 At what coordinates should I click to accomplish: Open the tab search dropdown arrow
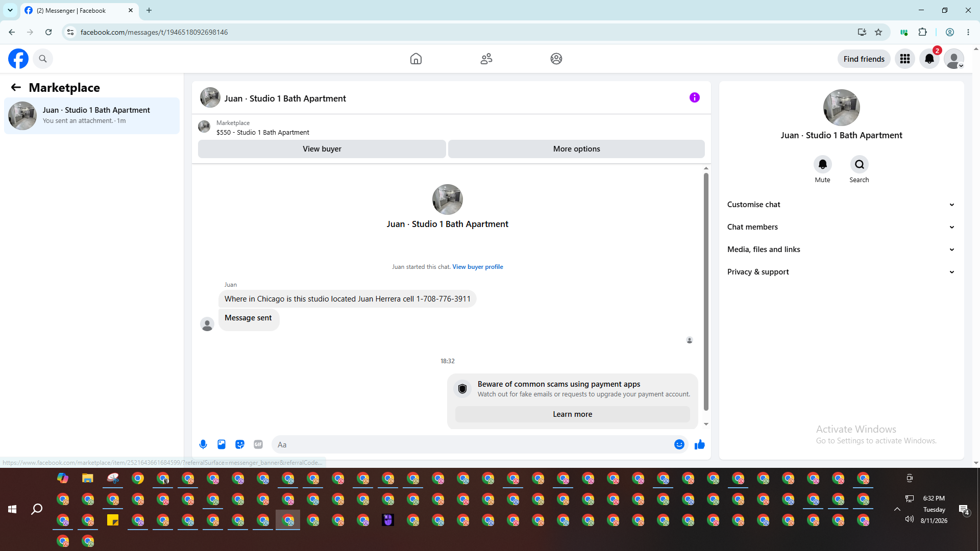pyautogui.click(x=10, y=10)
